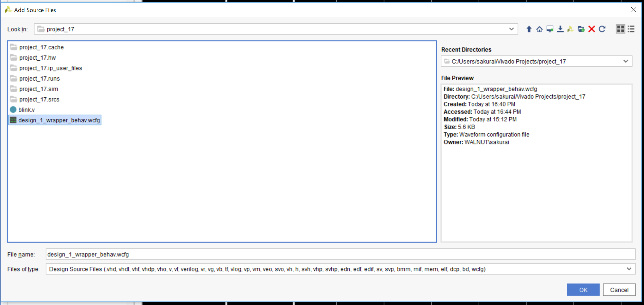Expand the Look in dropdown
Screen dimensions: 644x305
pyautogui.click(x=511, y=29)
